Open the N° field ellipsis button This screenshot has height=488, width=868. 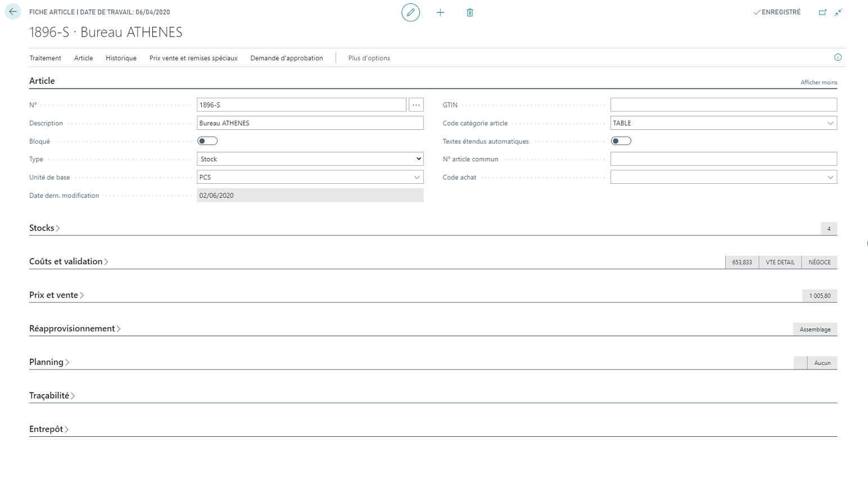416,105
